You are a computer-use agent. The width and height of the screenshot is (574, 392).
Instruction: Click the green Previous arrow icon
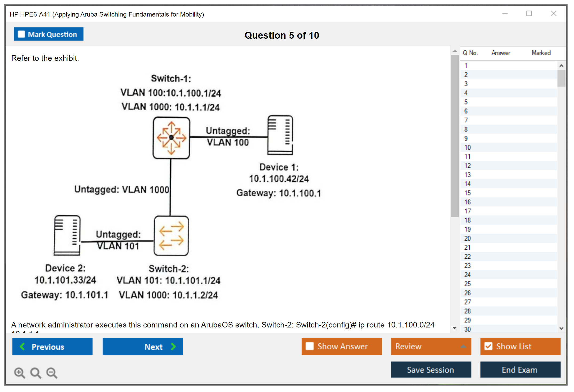[x=22, y=346]
